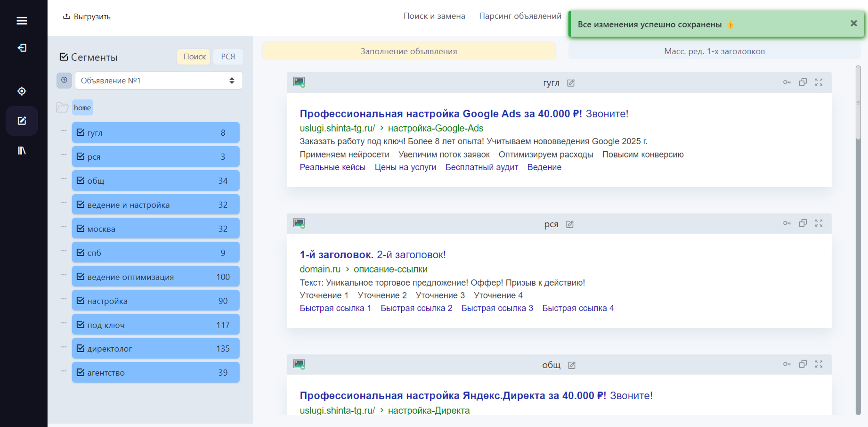The height and width of the screenshot is (427, 868).
Task: Click the Выгрузить export button
Action: tap(87, 16)
